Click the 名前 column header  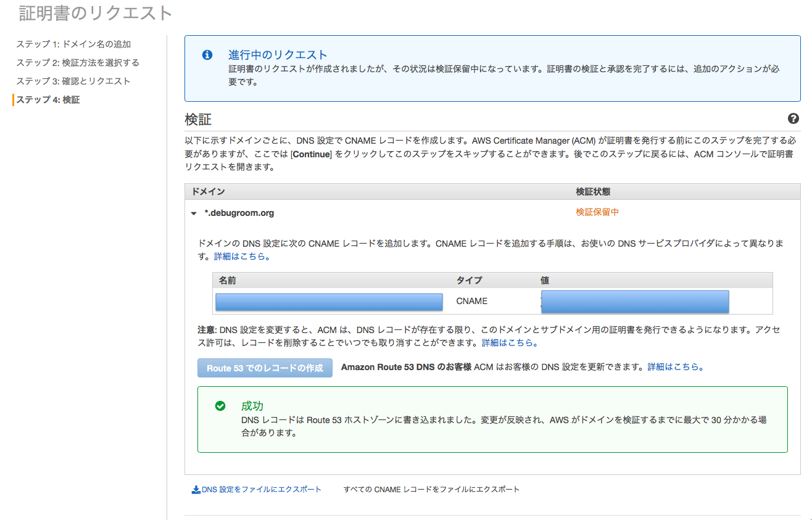pyautogui.click(x=227, y=281)
